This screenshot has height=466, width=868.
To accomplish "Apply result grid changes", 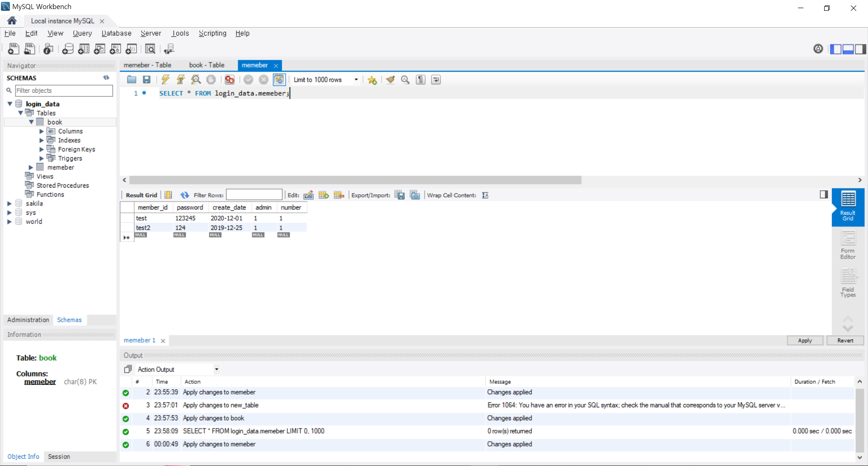I will 805,340.
